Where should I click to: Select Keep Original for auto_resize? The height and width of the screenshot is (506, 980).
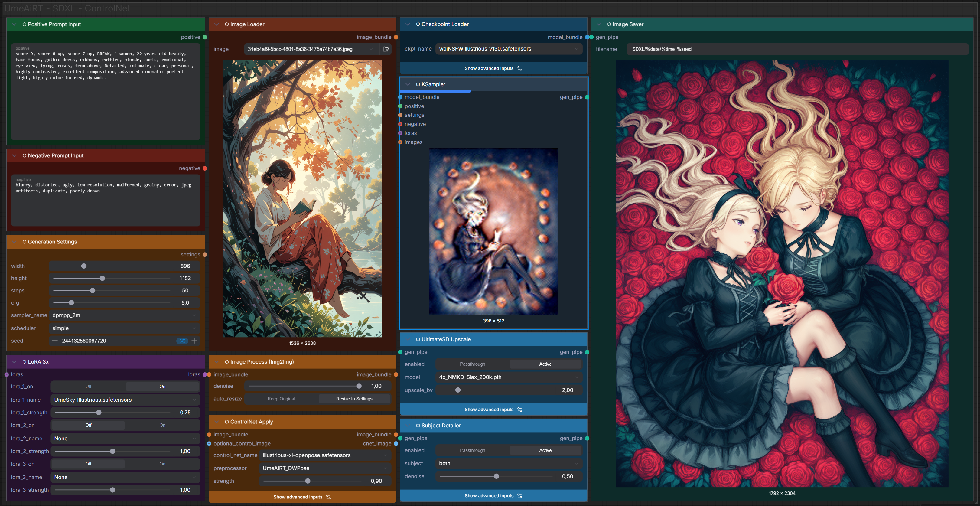281,399
